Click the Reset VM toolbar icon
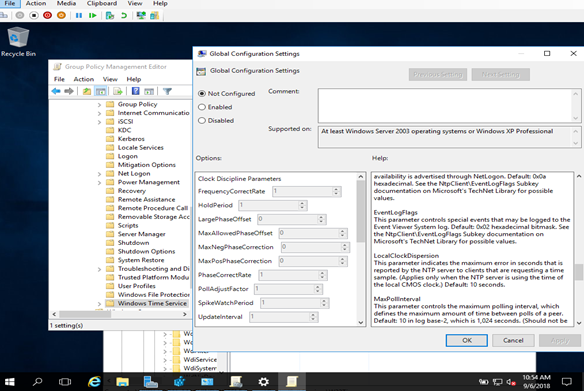 coord(93,15)
